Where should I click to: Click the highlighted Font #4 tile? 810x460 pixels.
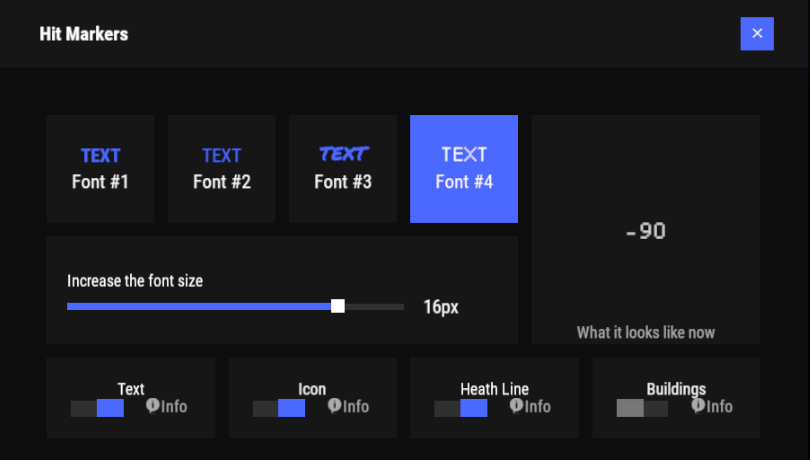coord(464,169)
